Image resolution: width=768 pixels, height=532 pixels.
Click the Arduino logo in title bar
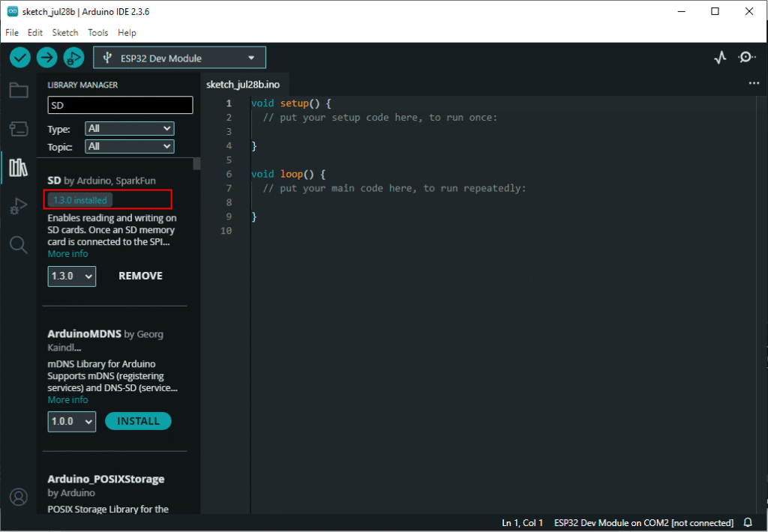(12, 11)
